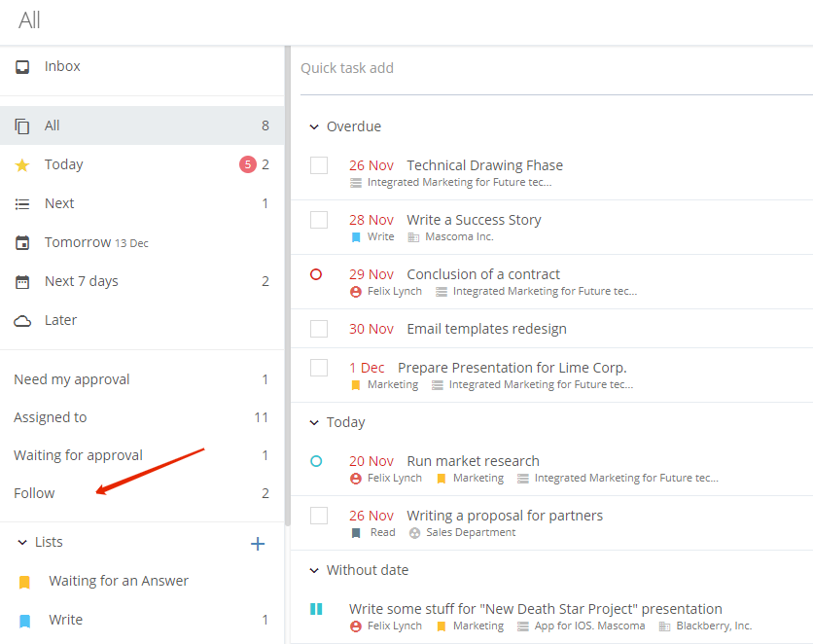Click yellow Marketing tag under Prepare Presentation
Image resolution: width=813 pixels, height=644 pixels.
pos(356,385)
